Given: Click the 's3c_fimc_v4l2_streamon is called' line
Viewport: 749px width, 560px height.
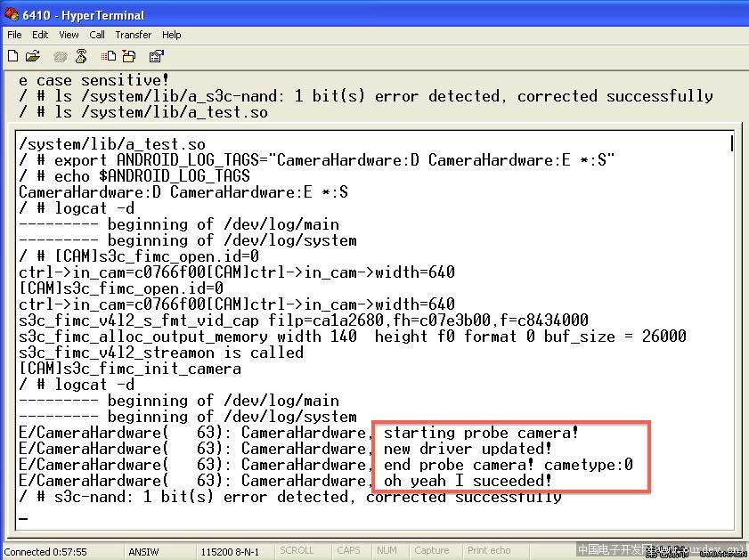Looking at the screenshot, I should [161, 353].
